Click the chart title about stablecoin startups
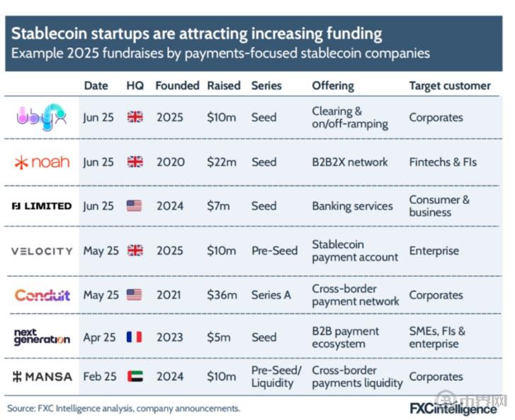This screenshot has height=420, width=515. point(196,33)
